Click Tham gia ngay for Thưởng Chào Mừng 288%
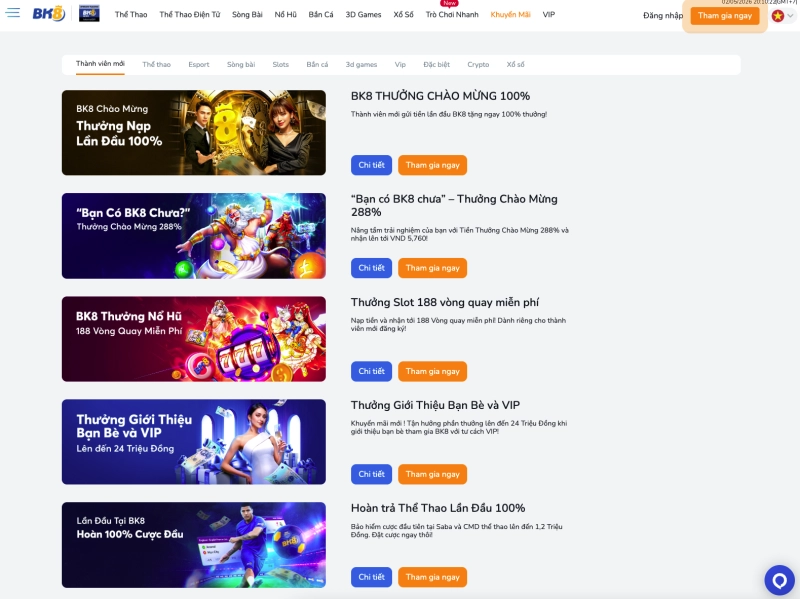The width and height of the screenshot is (800, 599). 433,268
